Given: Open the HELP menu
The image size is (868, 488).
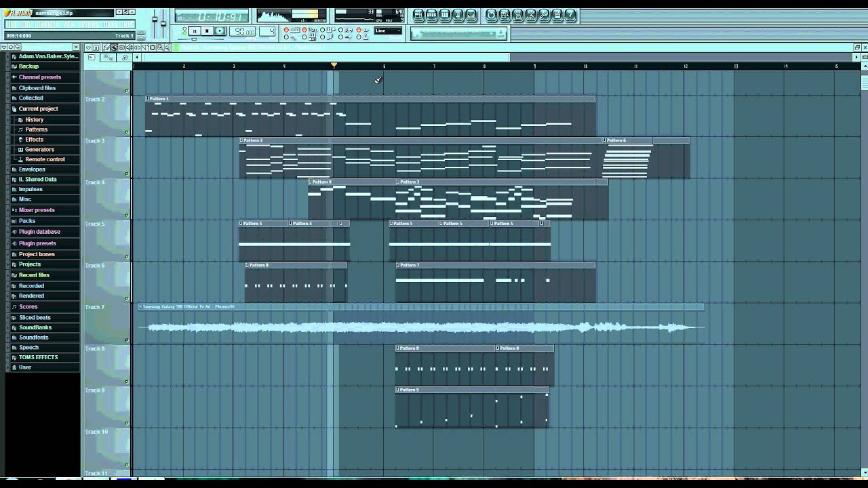Looking at the screenshot, I should tap(126, 24).
